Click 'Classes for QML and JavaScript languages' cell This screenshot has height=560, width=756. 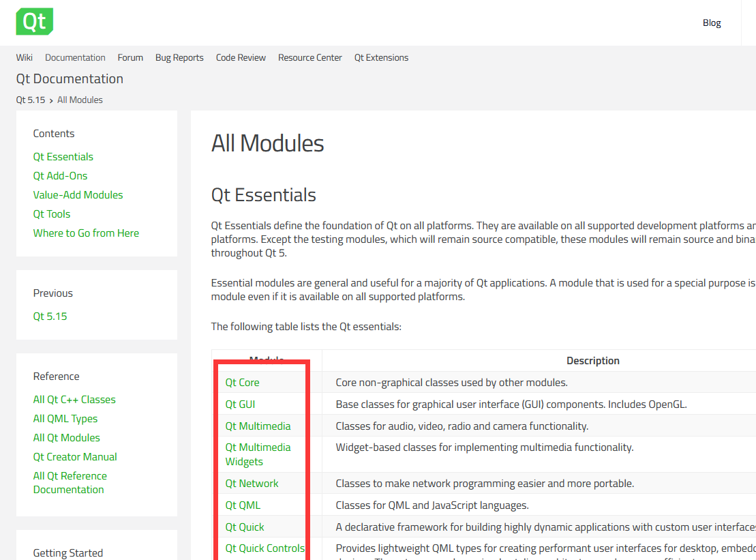[432, 505]
